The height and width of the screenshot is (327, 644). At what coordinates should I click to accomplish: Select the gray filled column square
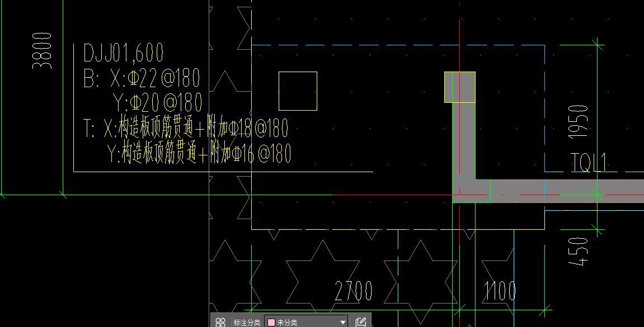coord(460,87)
